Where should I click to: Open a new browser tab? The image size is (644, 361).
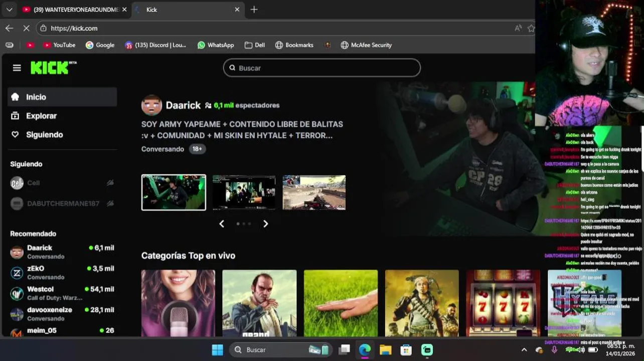(x=254, y=10)
